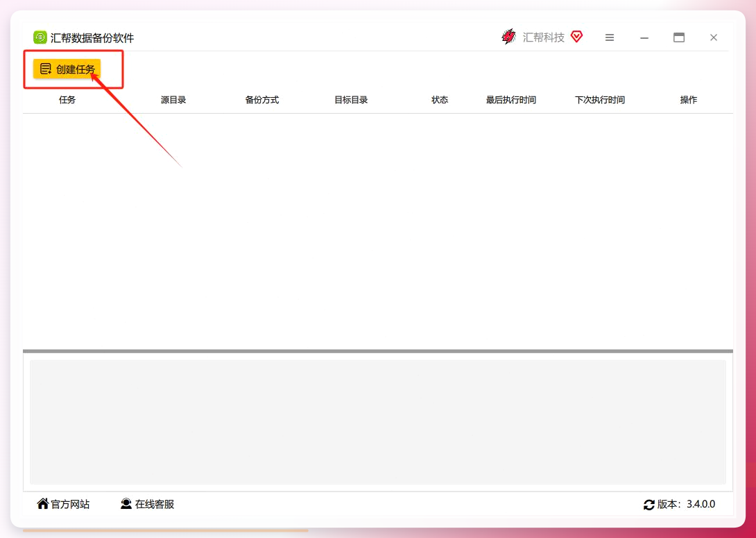Click the 最后执行时间 column header
Viewport: 756px width, 538px height.
point(511,100)
